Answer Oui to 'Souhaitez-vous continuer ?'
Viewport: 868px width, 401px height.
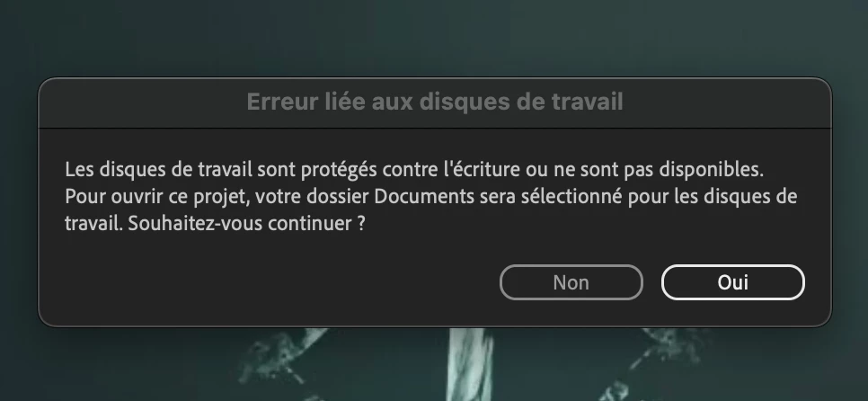733,282
